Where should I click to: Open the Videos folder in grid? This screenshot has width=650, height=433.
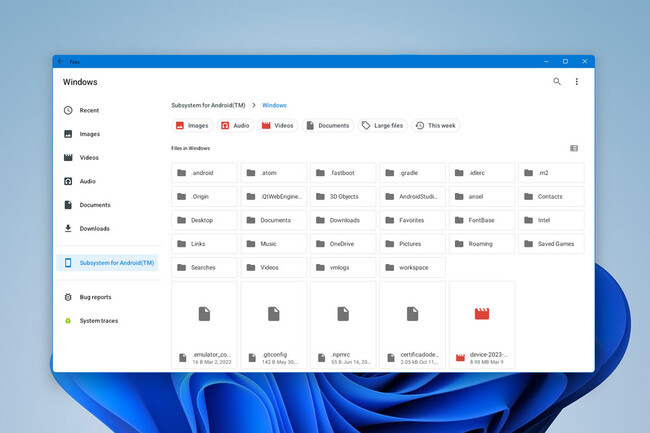click(274, 267)
